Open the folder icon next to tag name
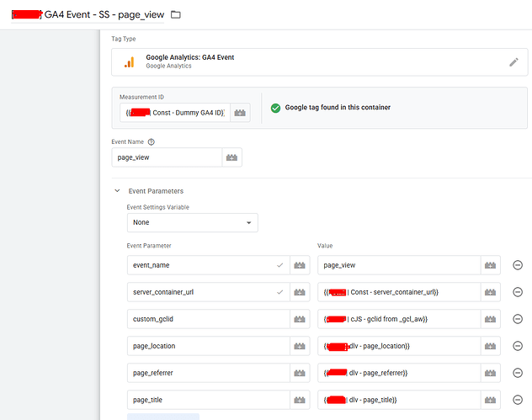The height and width of the screenshot is (420, 532). tap(175, 14)
